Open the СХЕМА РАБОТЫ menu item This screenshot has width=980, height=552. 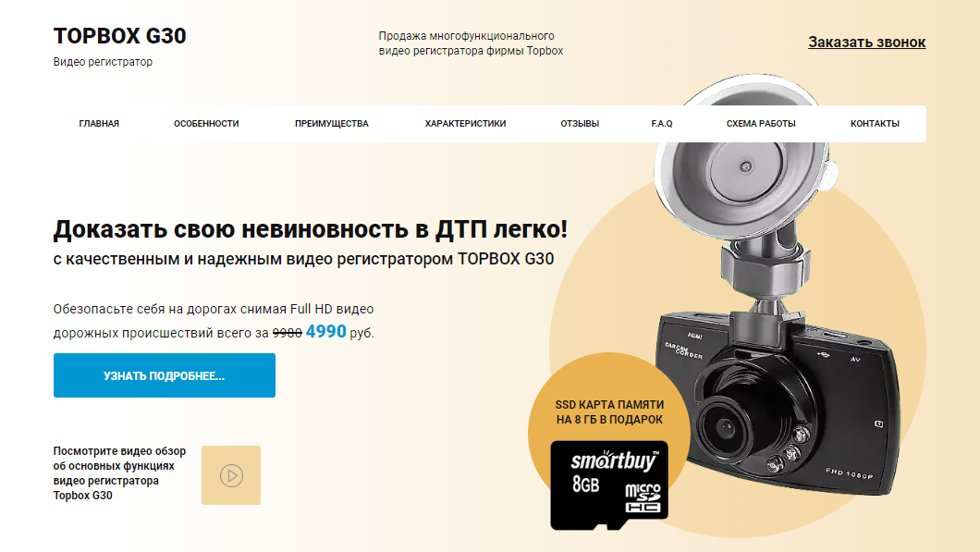761,124
